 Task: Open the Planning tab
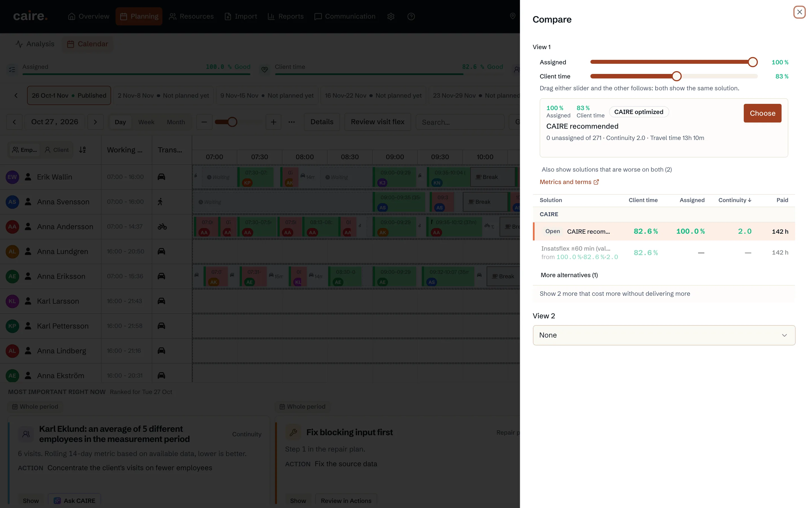[x=139, y=16]
